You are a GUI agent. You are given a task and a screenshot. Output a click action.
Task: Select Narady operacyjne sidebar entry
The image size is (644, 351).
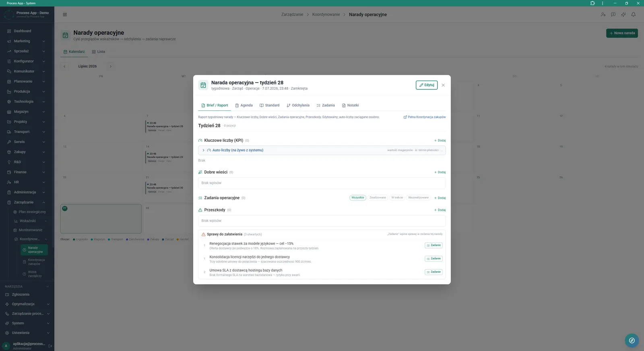pos(34,250)
